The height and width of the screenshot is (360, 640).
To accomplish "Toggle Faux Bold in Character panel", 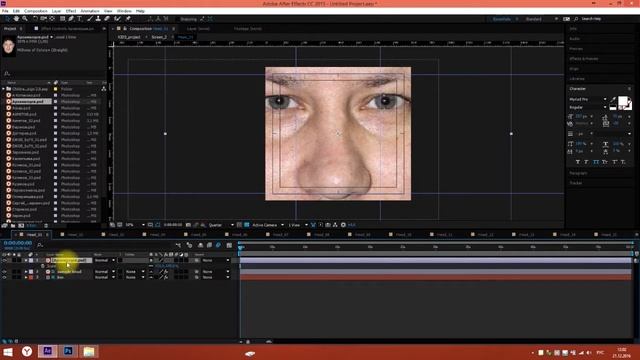I will click(x=578, y=162).
